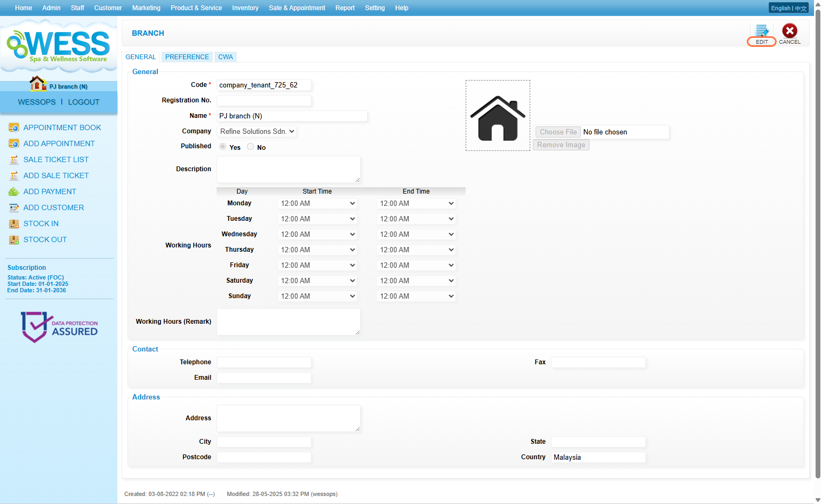Image resolution: width=822 pixels, height=504 pixels.
Task: Open the Company dropdown
Action: (x=257, y=131)
